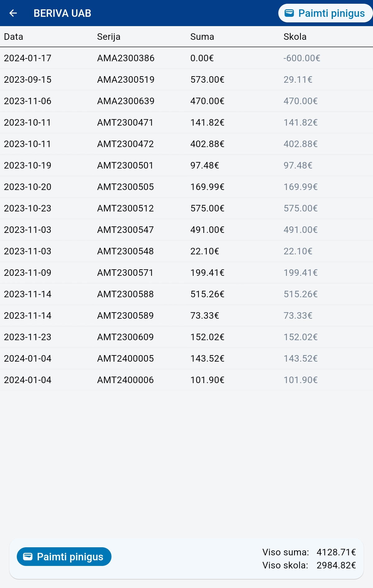Go back using the arrow icon
The image size is (373, 588).
[13, 13]
